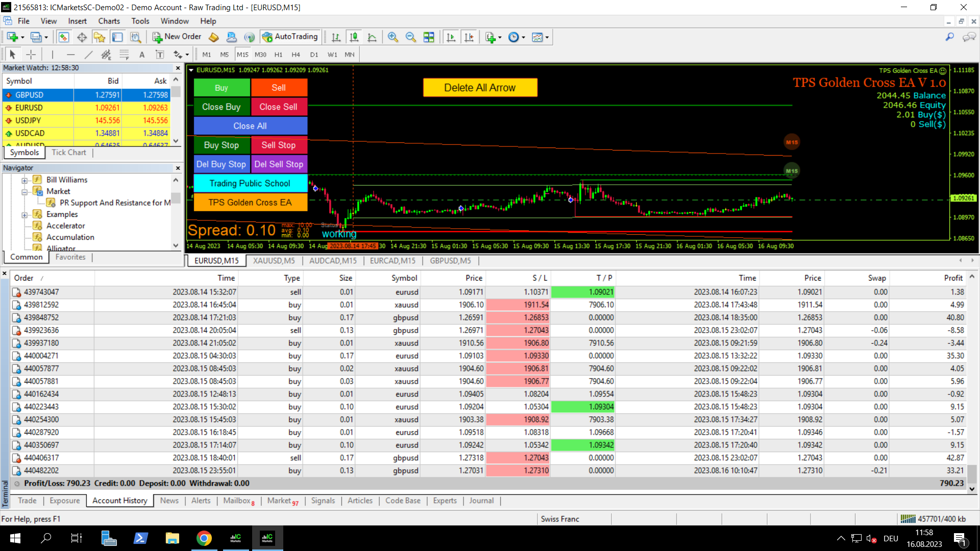This screenshot has height=551, width=980.
Task: Click the Tile windows icon
Action: [x=429, y=37]
